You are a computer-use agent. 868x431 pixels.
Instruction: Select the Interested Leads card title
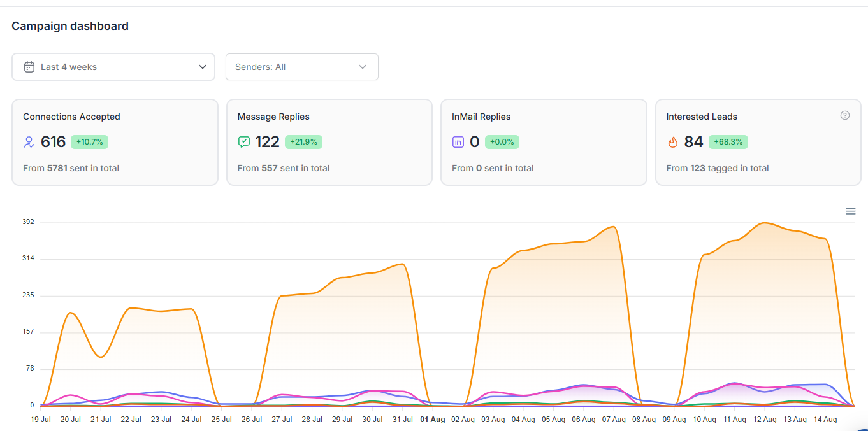tap(702, 117)
